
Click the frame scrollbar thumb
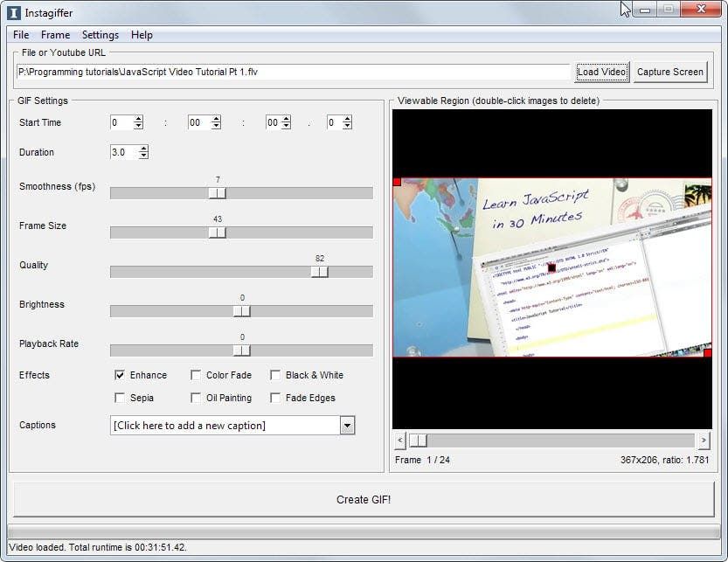[418, 441]
